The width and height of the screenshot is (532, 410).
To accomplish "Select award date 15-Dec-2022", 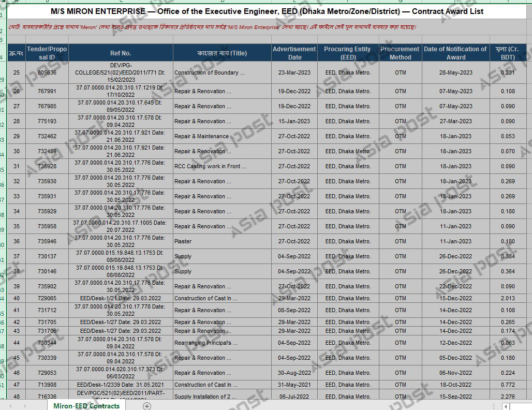I will [455, 298].
